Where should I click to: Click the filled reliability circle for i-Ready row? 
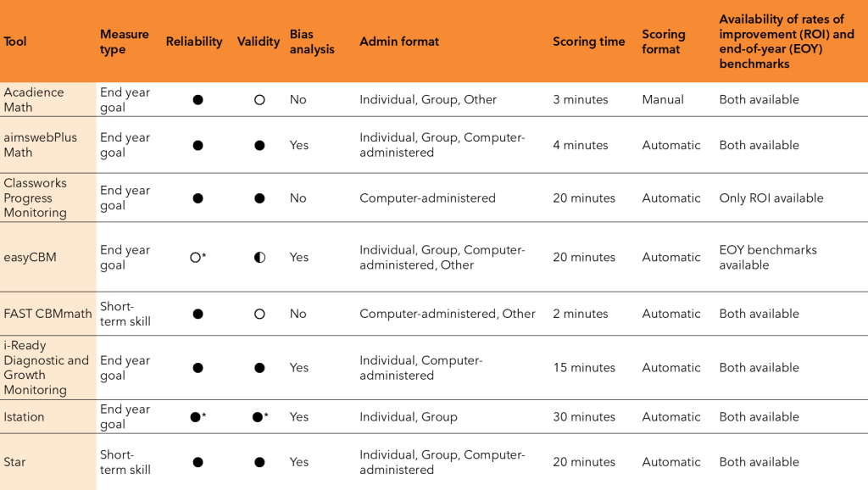tap(198, 368)
